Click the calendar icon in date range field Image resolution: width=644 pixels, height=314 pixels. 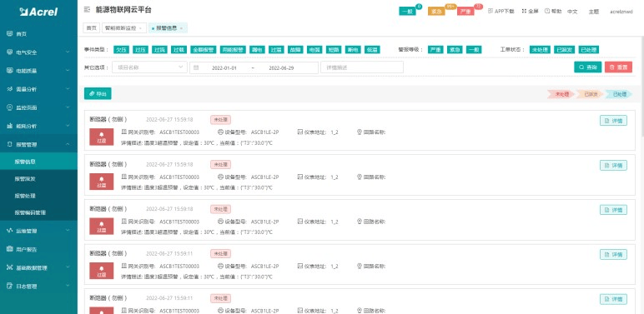coord(196,67)
